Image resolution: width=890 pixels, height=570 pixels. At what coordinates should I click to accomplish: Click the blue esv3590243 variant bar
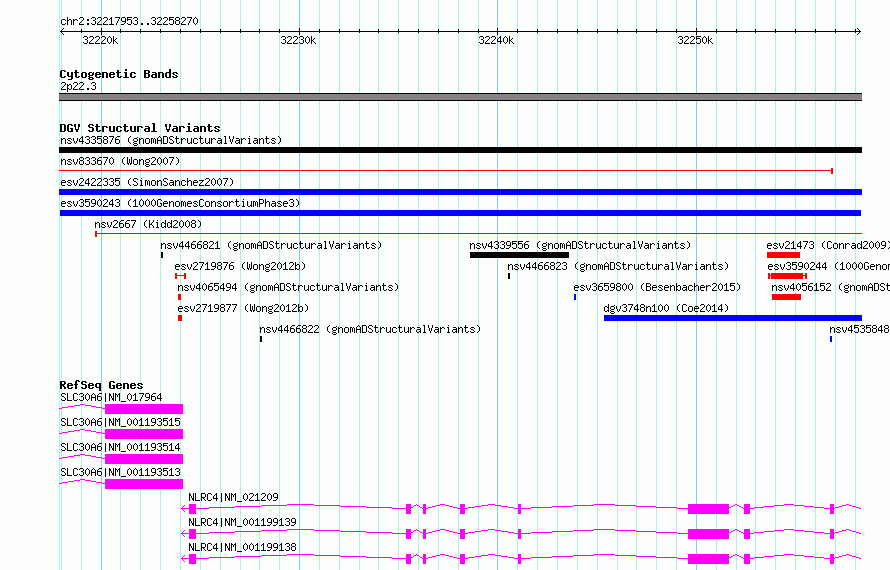click(x=460, y=213)
